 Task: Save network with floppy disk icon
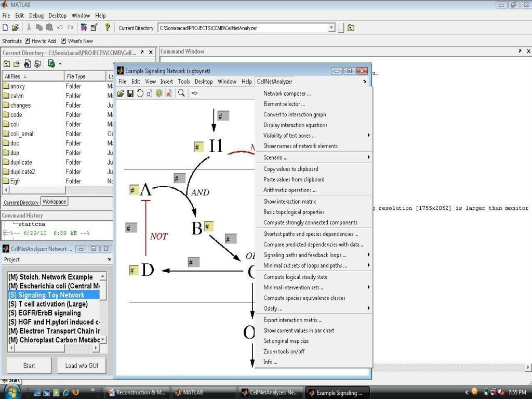point(130,94)
